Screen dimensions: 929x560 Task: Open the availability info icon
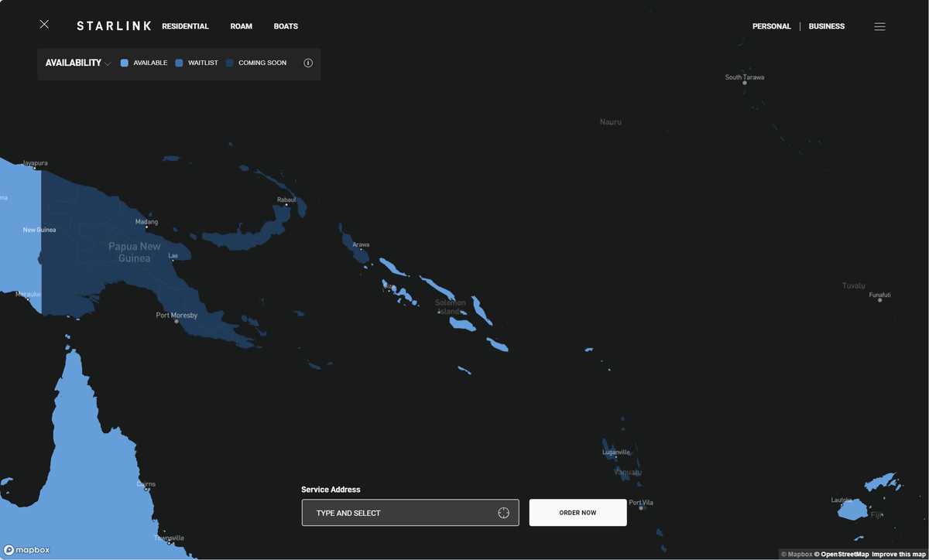pos(308,63)
